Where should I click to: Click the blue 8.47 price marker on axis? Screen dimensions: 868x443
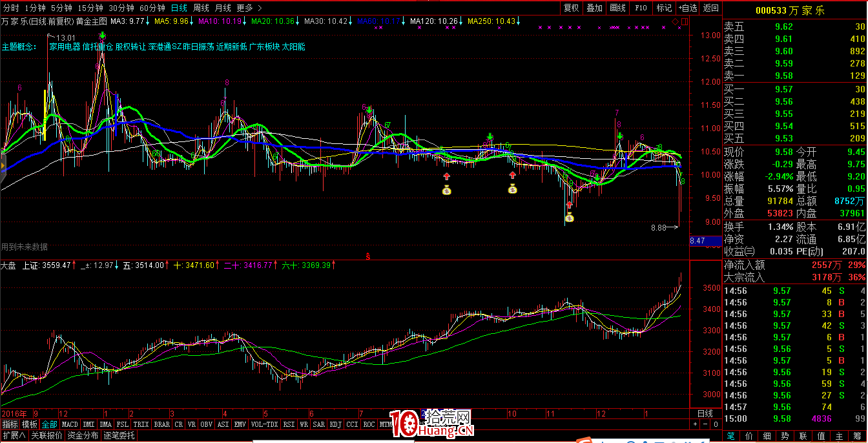pos(697,241)
